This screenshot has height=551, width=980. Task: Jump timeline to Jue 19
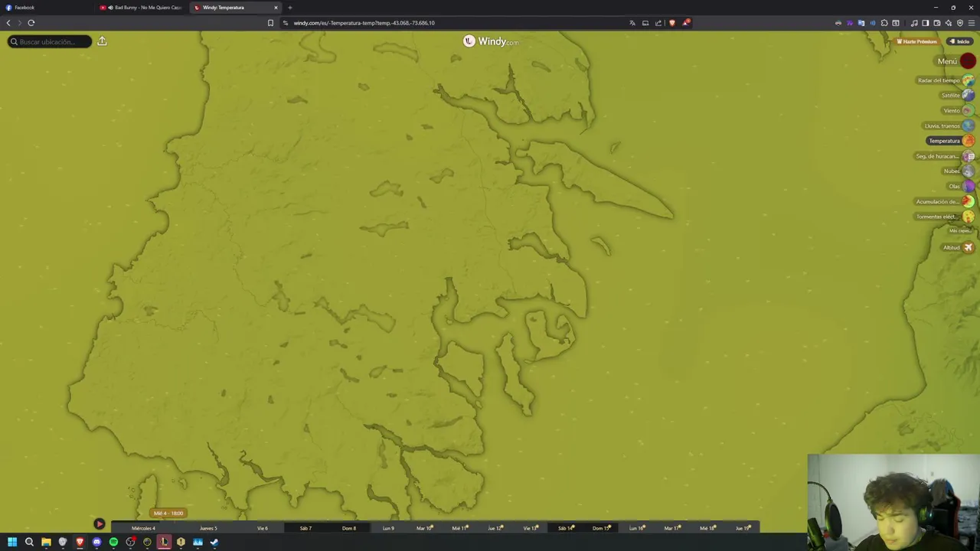click(743, 528)
